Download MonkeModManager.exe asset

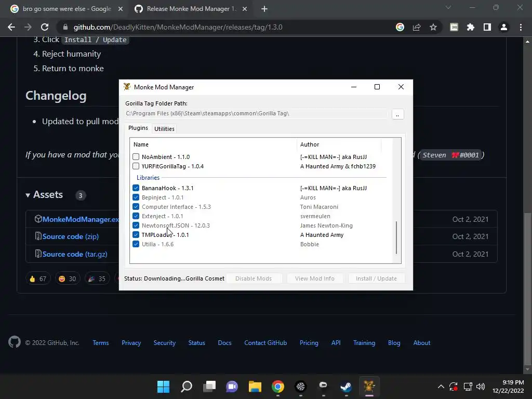81,219
